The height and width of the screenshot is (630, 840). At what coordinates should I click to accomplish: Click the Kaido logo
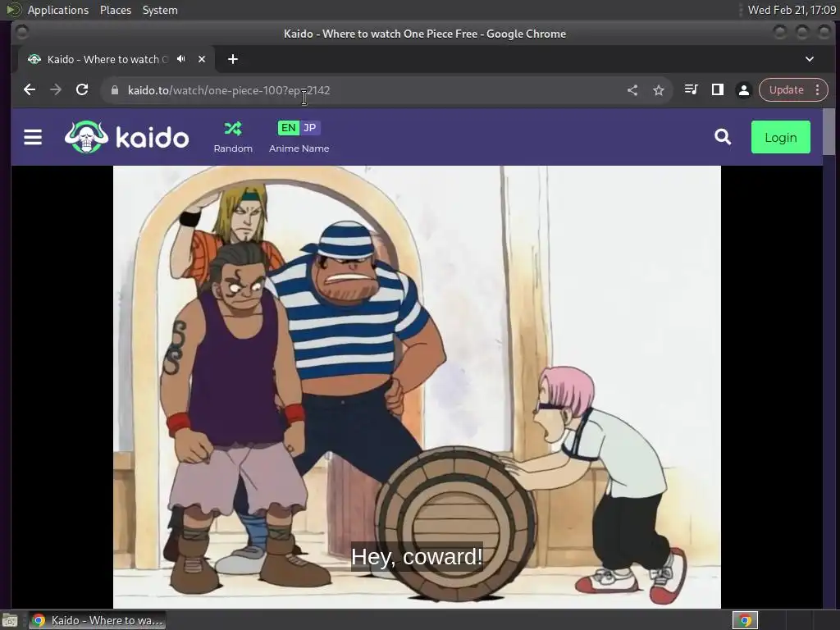pyautogui.click(x=126, y=137)
